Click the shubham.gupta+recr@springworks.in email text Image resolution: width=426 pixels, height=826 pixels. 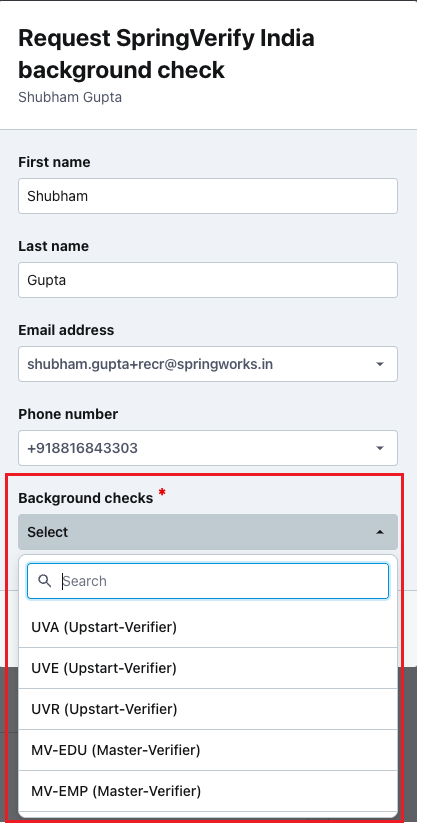tap(150, 364)
